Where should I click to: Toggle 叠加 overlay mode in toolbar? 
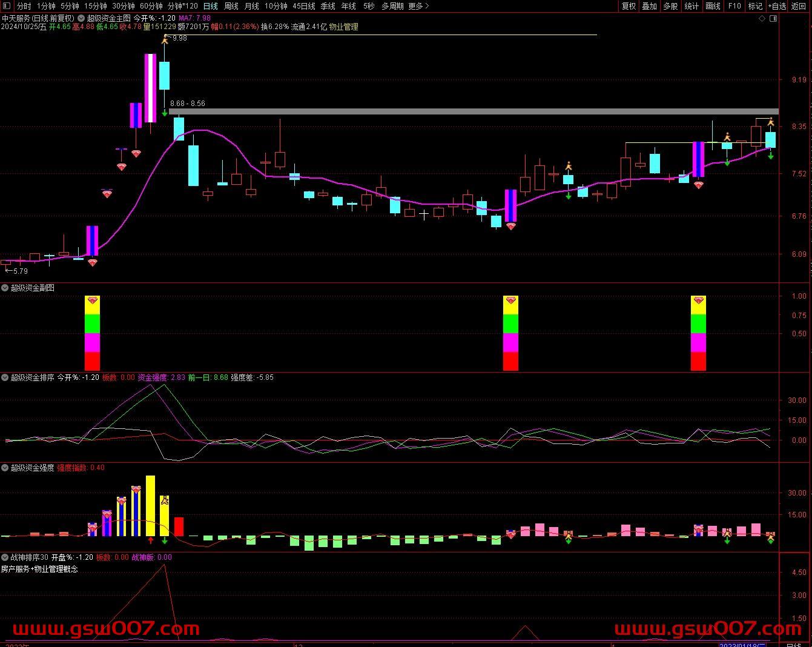tap(650, 6)
